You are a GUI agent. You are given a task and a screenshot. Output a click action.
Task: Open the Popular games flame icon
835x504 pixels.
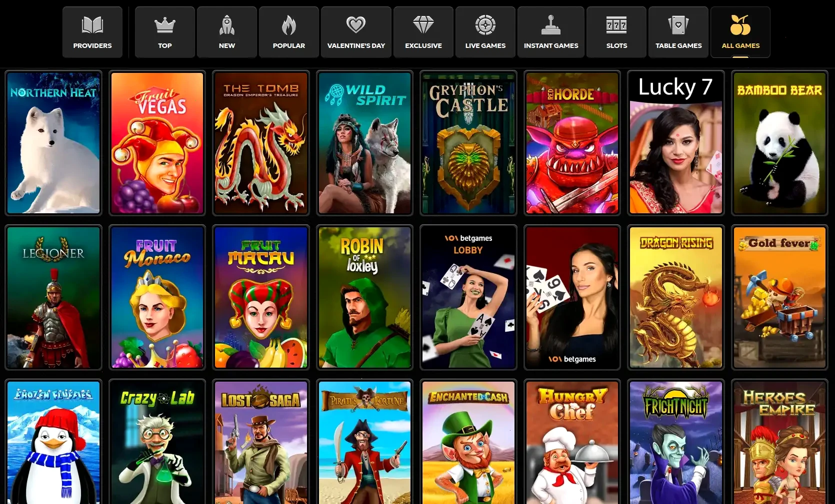coord(288,32)
